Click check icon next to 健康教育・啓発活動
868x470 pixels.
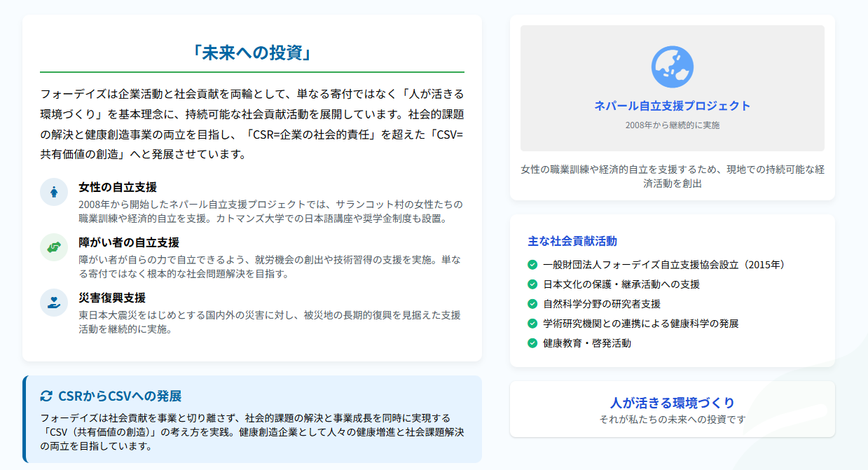tap(532, 343)
